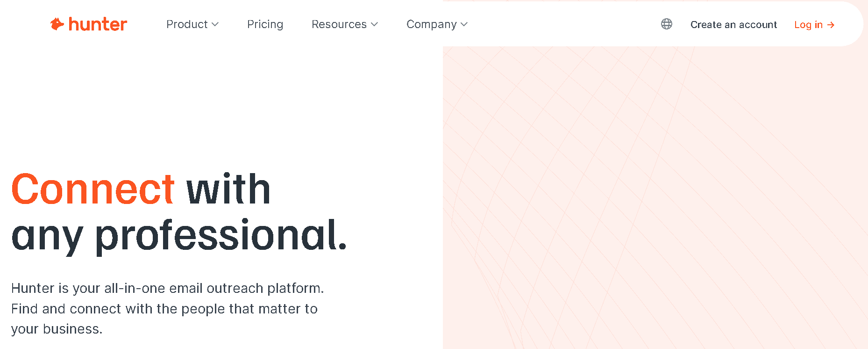Click the Hunter fox logo icon
The height and width of the screenshot is (349, 868).
click(x=57, y=24)
